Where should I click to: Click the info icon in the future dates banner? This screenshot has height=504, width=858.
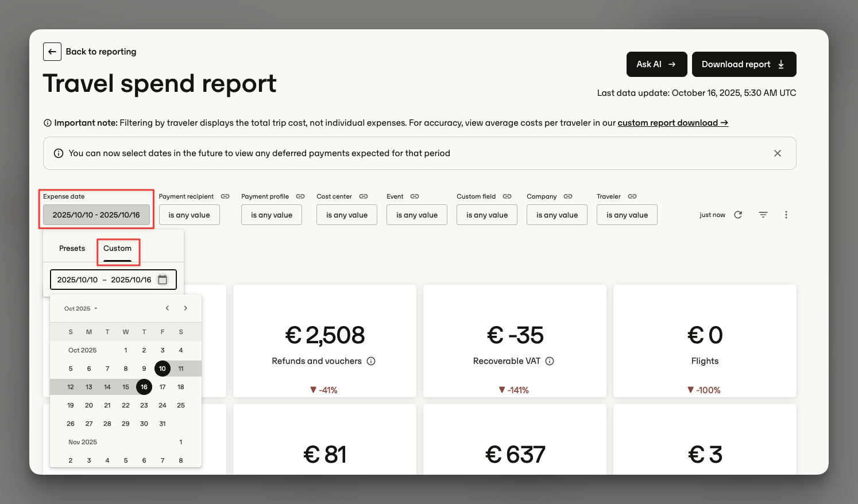pyautogui.click(x=59, y=153)
